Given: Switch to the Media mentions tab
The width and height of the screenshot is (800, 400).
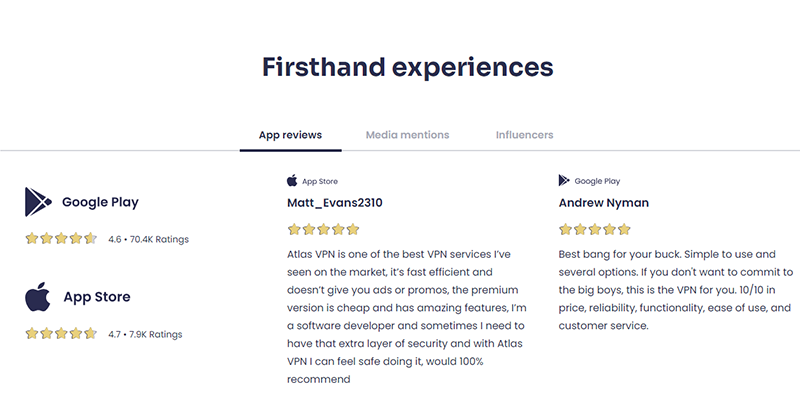Looking at the screenshot, I should pyautogui.click(x=408, y=135).
